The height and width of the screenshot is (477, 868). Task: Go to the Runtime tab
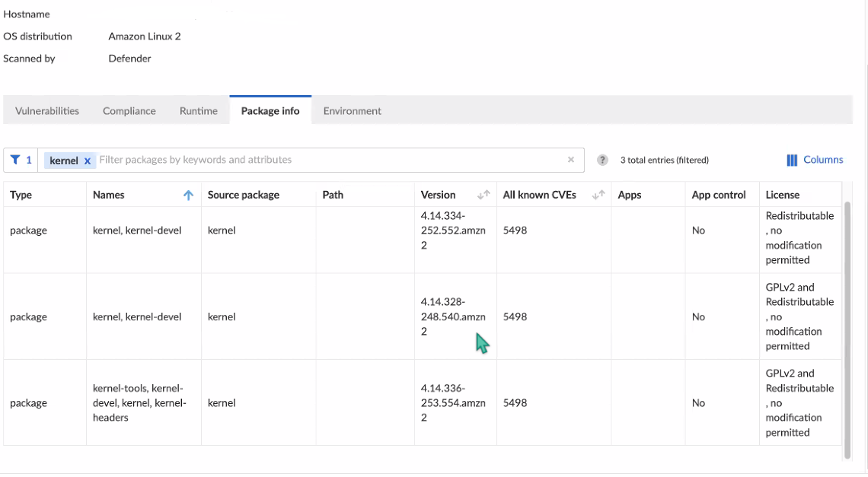199,111
